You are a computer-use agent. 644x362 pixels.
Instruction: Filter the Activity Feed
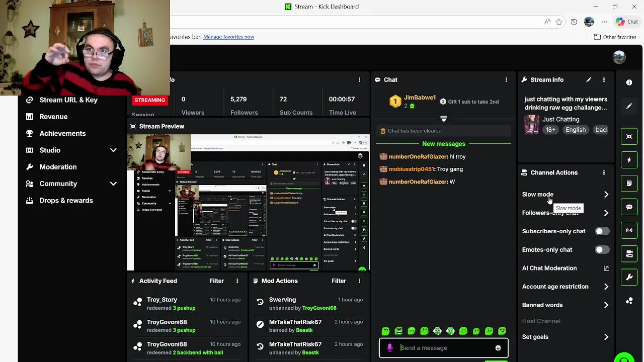tap(216, 281)
